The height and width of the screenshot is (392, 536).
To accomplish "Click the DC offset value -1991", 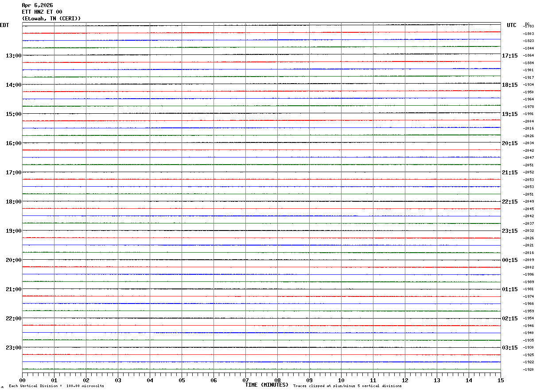I will coord(528,114).
